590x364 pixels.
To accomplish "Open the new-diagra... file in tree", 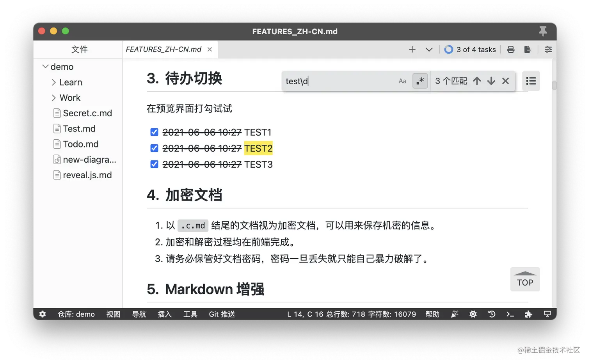I will point(89,160).
